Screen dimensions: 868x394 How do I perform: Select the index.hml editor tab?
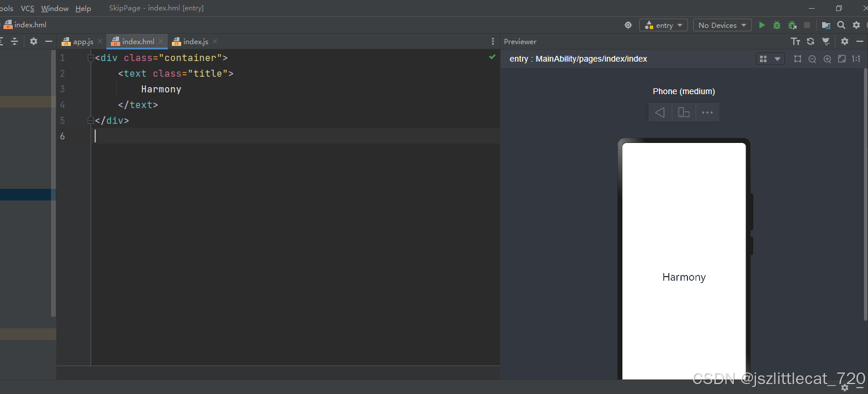(x=138, y=41)
